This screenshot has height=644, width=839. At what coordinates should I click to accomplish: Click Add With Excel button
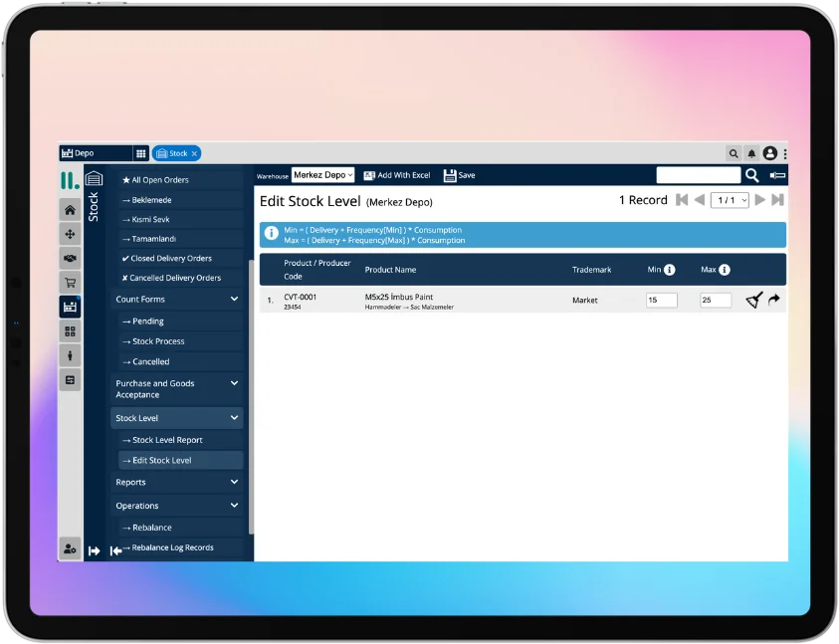pos(396,175)
